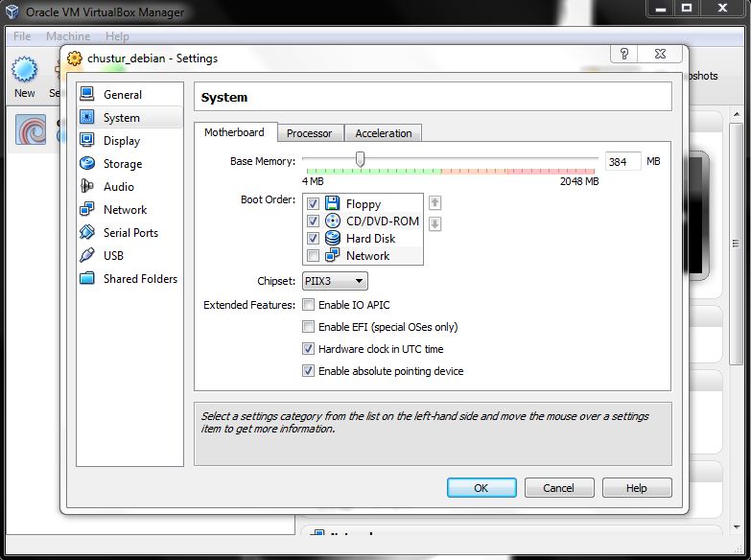This screenshot has width=751, height=560.
Task: Enable the IO APIC checkbox
Action: coord(309,305)
